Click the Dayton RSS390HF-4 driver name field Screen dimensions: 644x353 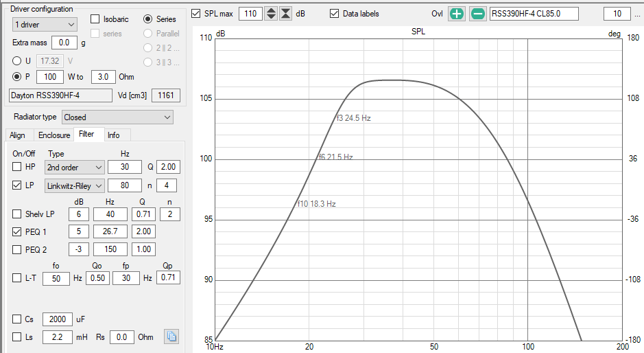point(60,95)
